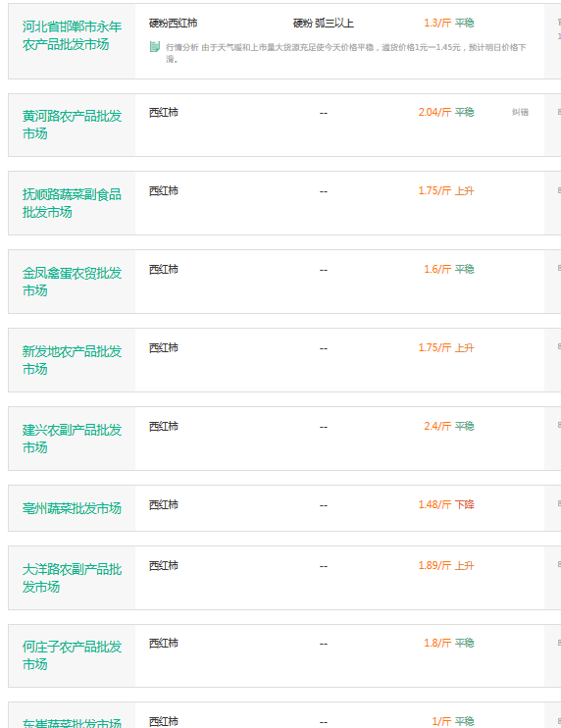Click the 1.3/斤 平稳 price entry
The width and height of the screenshot is (561, 728).
pyautogui.click(x=449, y=23)
